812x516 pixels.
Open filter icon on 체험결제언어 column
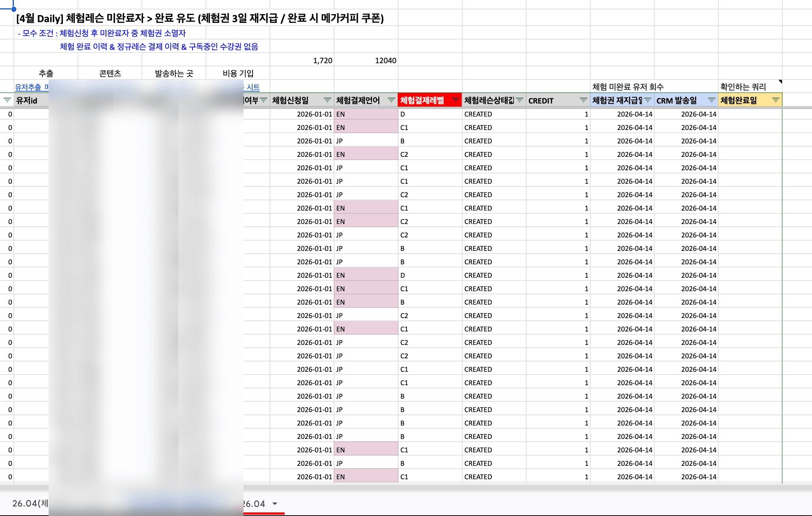coord(391,100)
